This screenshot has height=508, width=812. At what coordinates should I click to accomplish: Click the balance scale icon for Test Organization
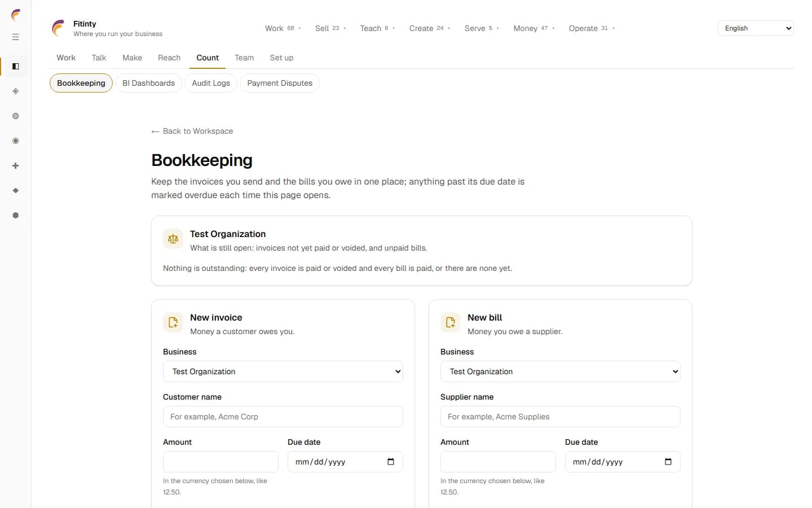[173, 239]
